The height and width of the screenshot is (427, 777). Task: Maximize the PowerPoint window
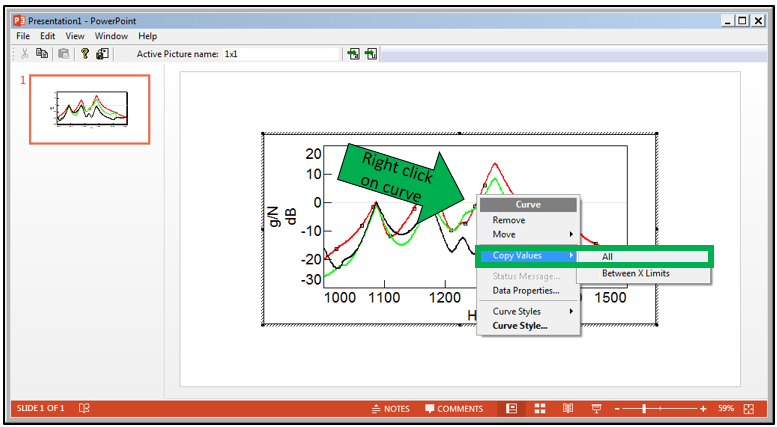click(742, 21)
